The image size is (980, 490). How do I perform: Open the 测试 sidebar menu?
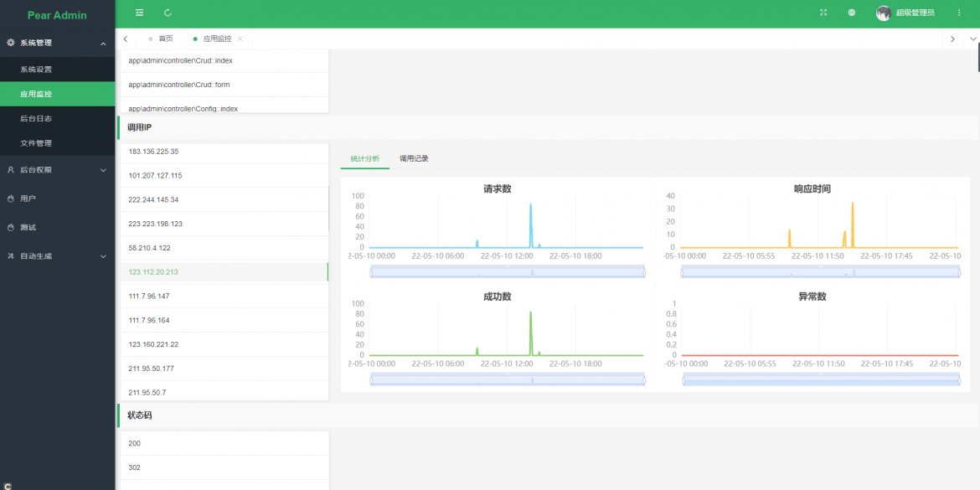click(x=58, y=228)
